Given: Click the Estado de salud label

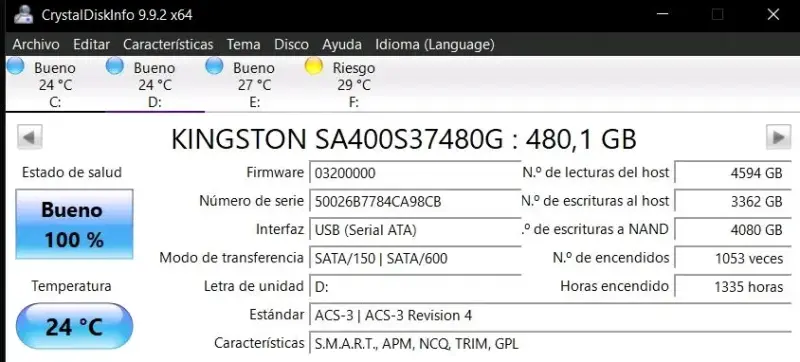Looking at the screenshot, I should click(72, 172).
